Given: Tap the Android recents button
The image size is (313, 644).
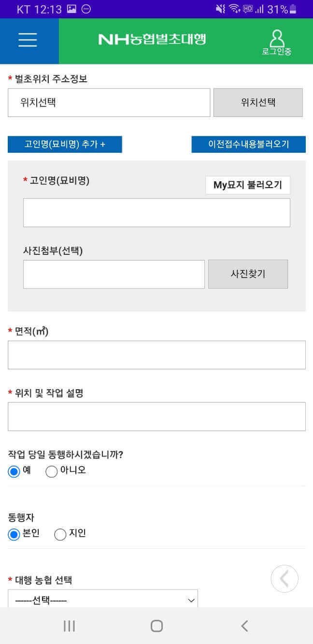Looking at the screenshot, I should [69, 625].
